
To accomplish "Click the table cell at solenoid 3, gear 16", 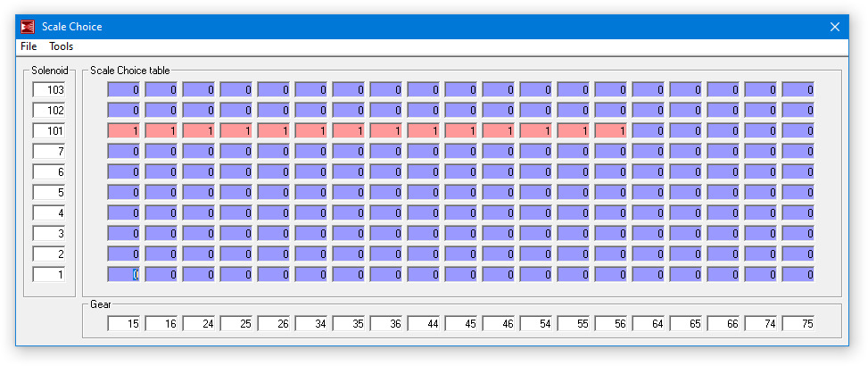I will click(x=161, y=233).
